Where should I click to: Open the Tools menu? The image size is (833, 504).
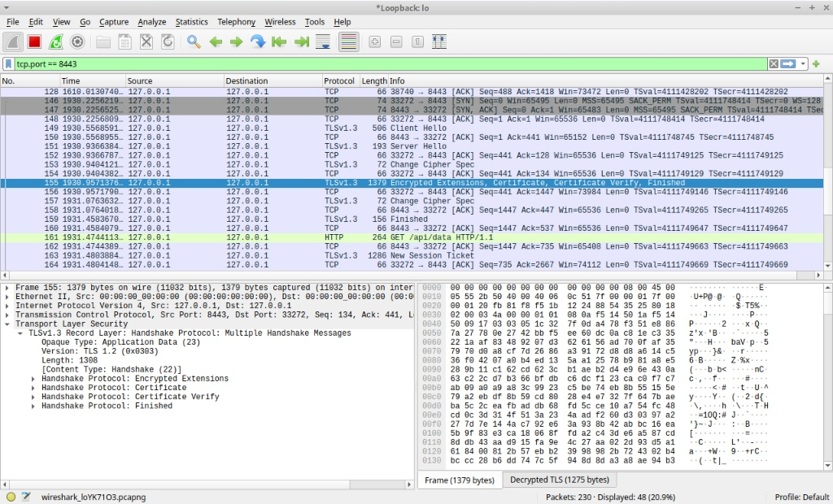click(315, 22)
